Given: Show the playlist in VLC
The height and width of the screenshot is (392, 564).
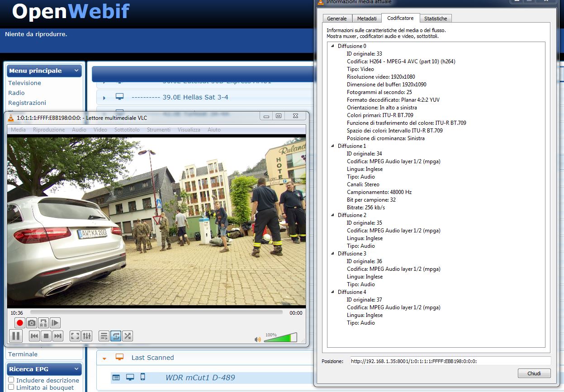Looking at the screenshot, I should (x=104, y=336).
